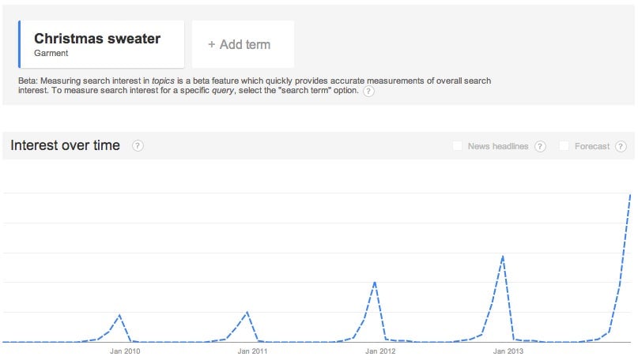Click chart peak just before Jan 2012
Viewport: 638px width, 364px height.
[x=375, y=282]
